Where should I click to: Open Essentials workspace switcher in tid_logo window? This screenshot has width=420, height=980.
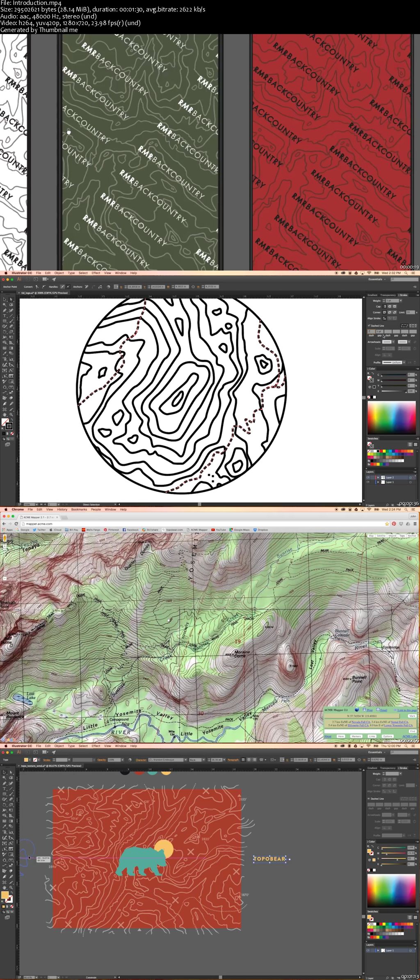tap(377, 279)
